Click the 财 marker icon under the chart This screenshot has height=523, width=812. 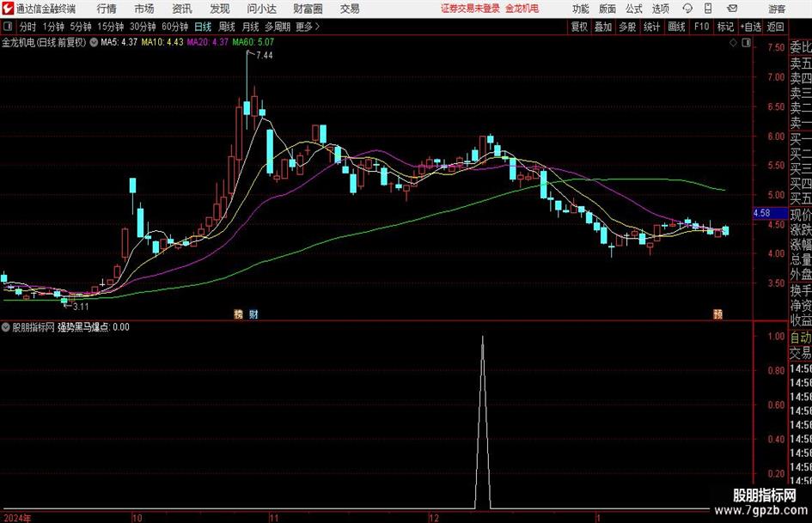253,313
